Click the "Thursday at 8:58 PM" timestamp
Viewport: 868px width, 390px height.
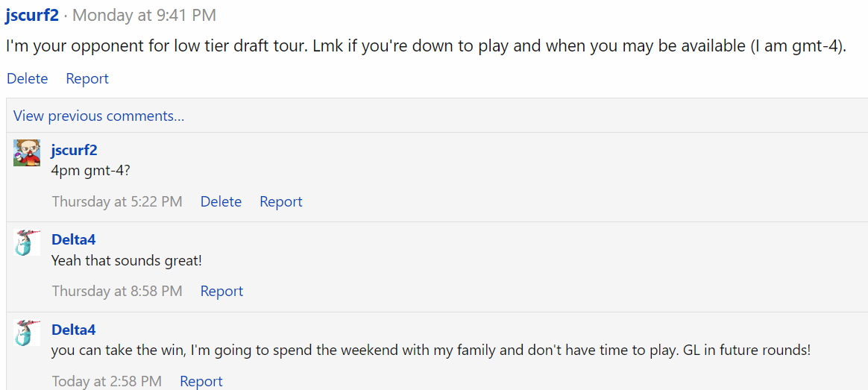(x=117, y=291)
